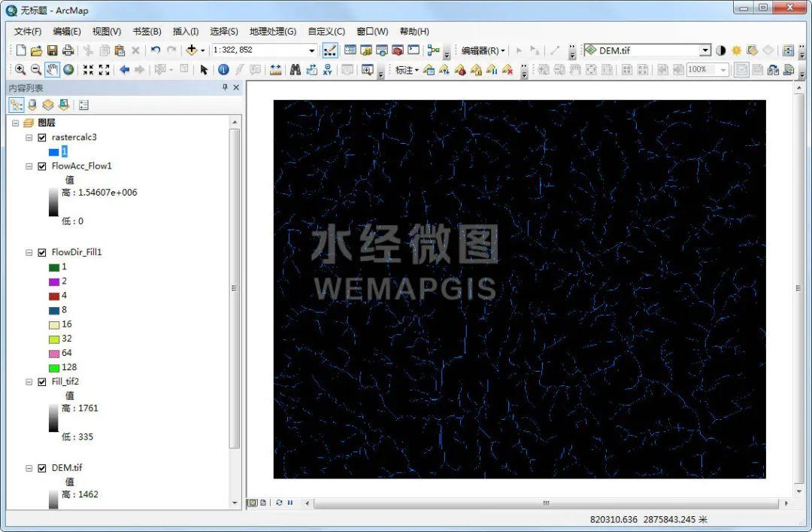
Task: Collapse the FlowDir_Fill1 legend
Action: pos(29,253)
